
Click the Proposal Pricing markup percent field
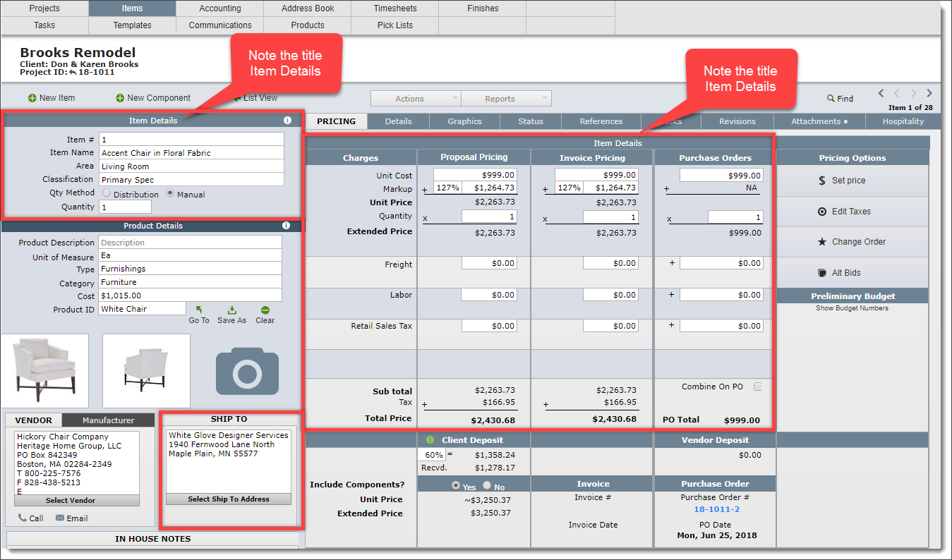447,188
